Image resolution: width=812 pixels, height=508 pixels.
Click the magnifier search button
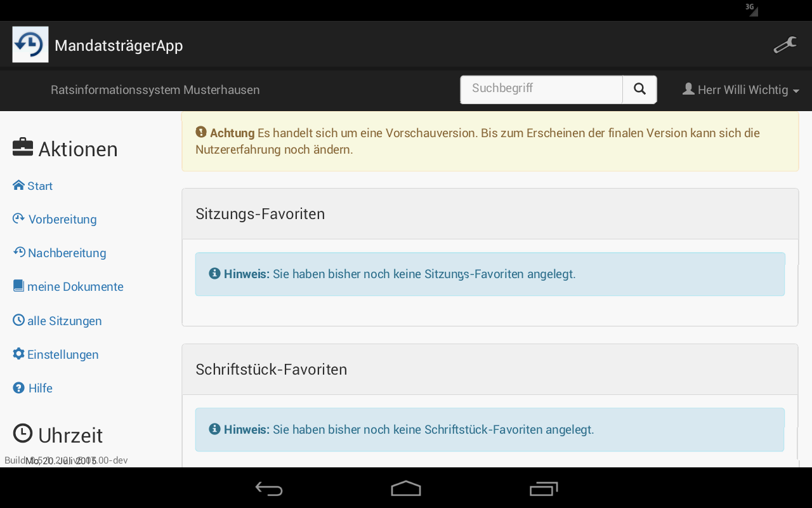[x=639, y=90]
